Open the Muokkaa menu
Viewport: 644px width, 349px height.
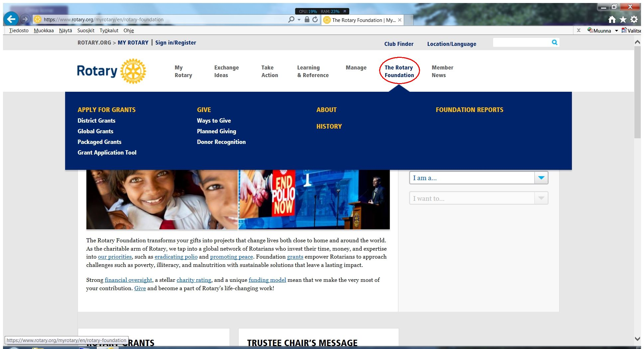pos(44,31)
